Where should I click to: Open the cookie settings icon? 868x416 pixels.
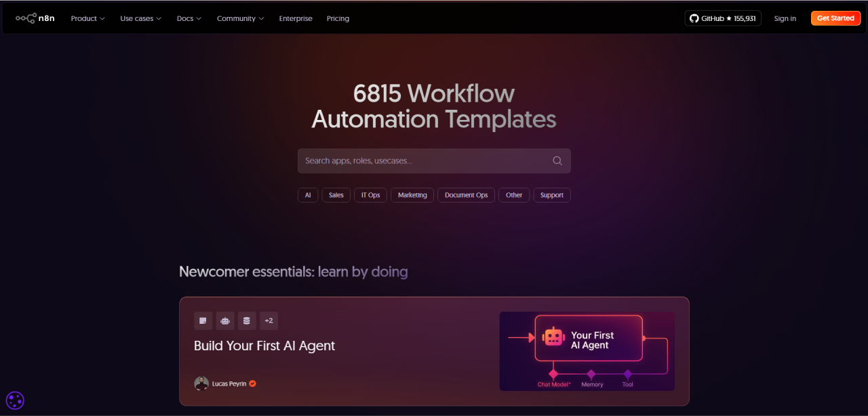click(15, 400)
